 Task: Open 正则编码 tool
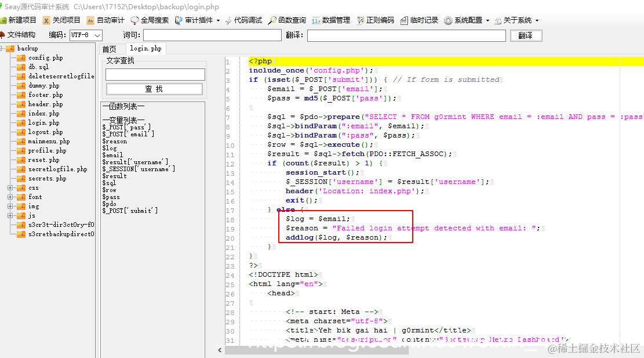click(x=376, y=20)
